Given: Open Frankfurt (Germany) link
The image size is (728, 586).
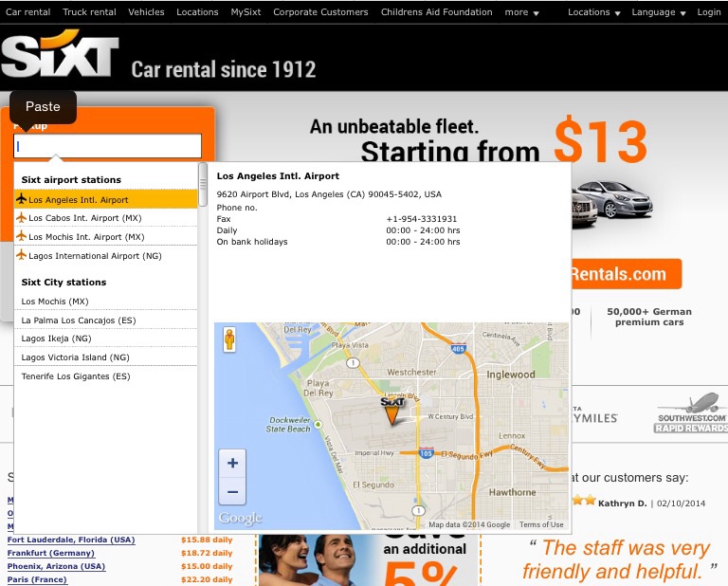Looking at the screenshot, I should click(x=50, y=553).
